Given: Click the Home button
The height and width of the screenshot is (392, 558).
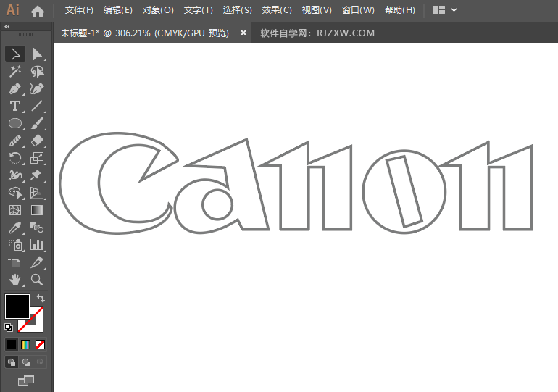Looking at the screenshot, I should coord(38,10).
